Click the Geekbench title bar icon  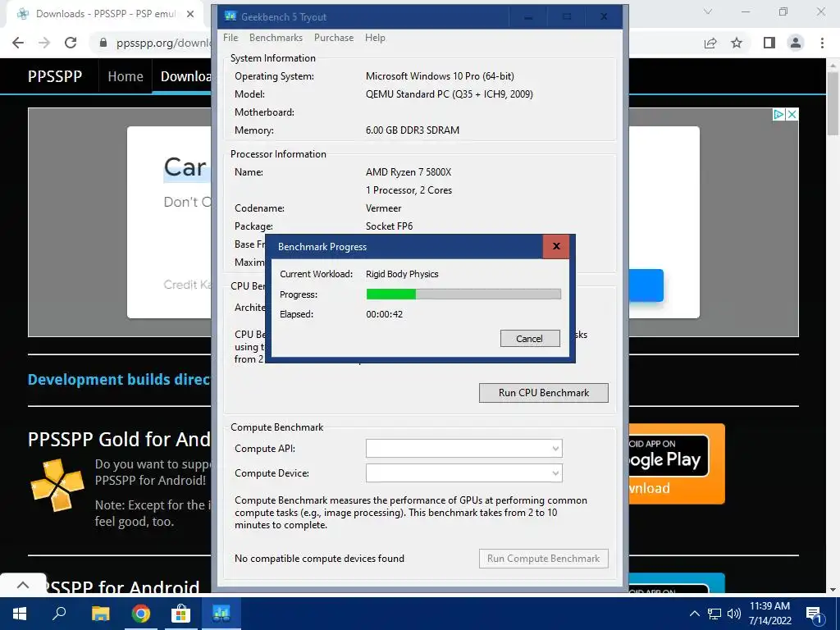pyautogui.click(x=231, y=16)
